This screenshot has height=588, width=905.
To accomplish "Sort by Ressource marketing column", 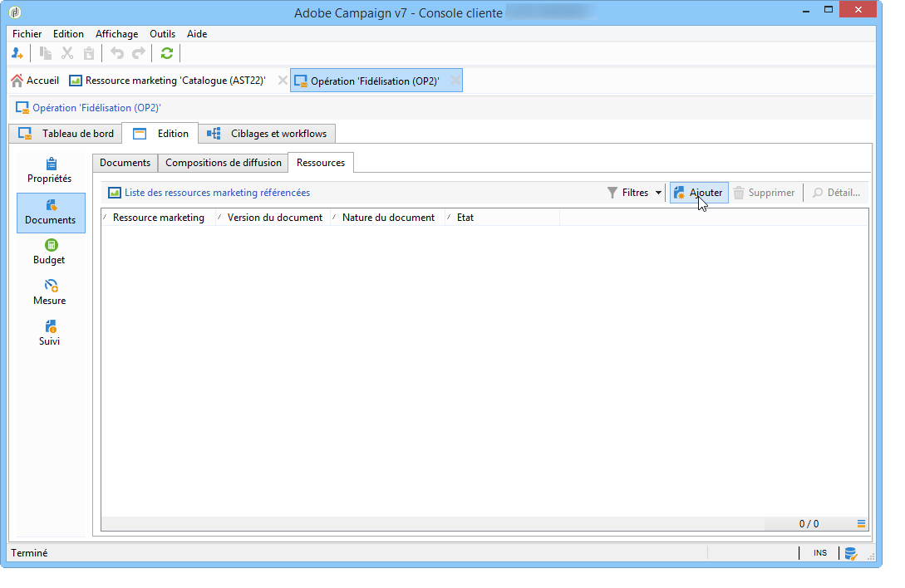I will click(159, 218).
